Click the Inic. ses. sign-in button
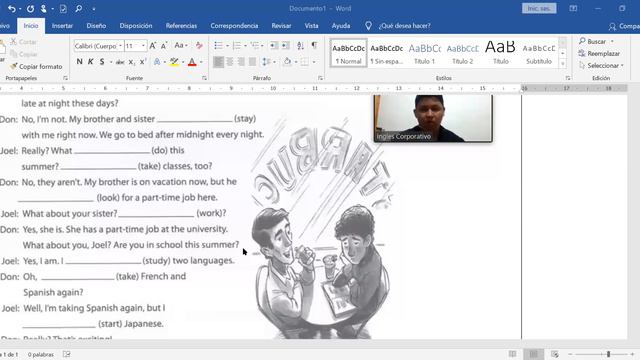This screenshot has height=360, width=640. (539, 9)
